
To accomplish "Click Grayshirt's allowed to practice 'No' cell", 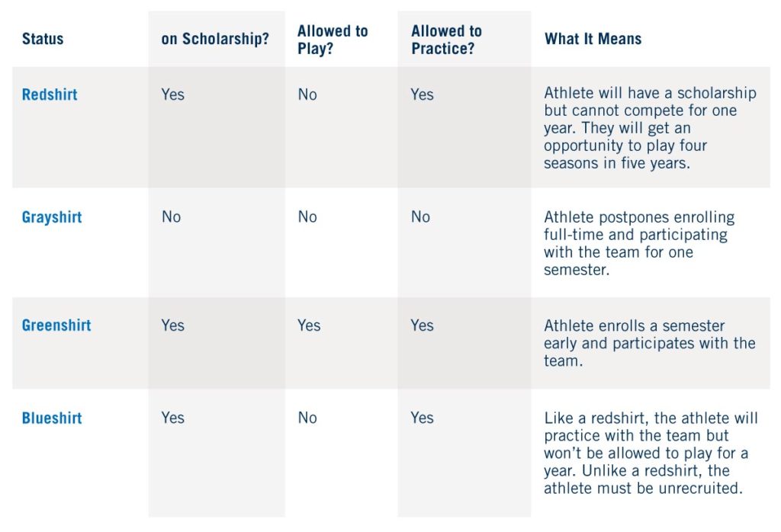I will tap(421, 217).
